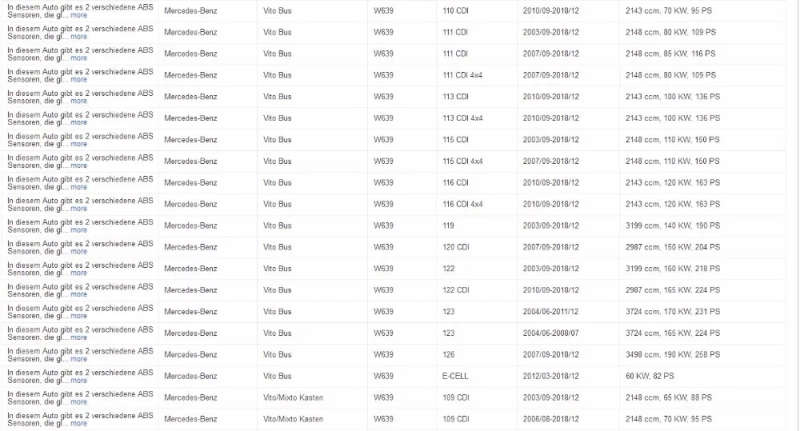
Task: Click 'more' in 122 CDI row
Action: click(79, 294)
